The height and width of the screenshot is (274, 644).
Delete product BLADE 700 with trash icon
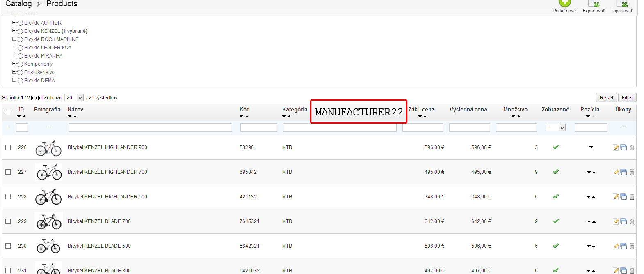click(x=632, y=221)
